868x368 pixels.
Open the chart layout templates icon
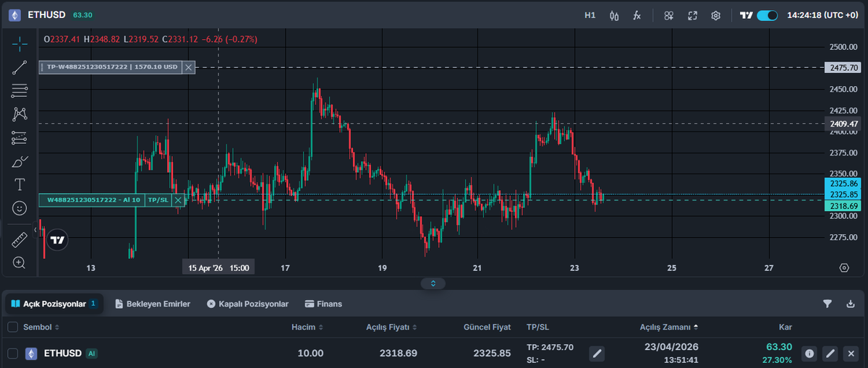(669, 15)
